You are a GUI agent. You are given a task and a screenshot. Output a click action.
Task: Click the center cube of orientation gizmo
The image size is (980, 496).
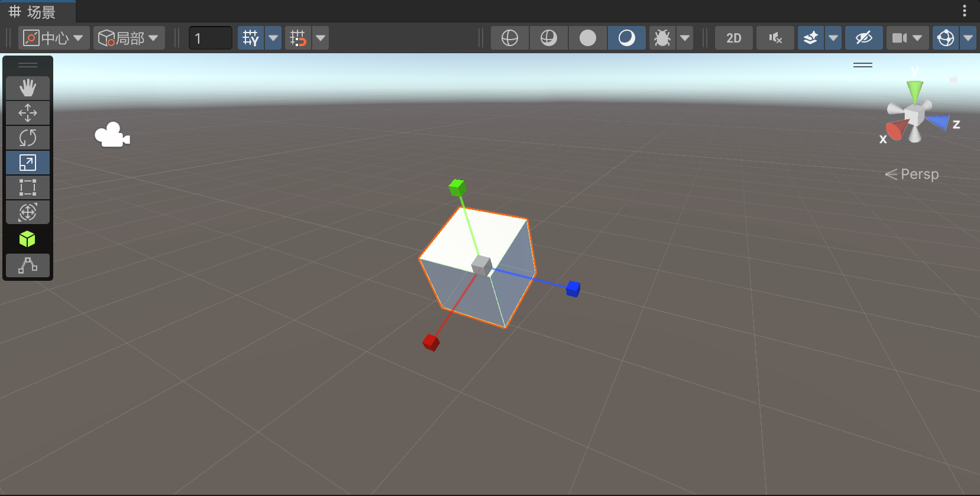(914, 115)
